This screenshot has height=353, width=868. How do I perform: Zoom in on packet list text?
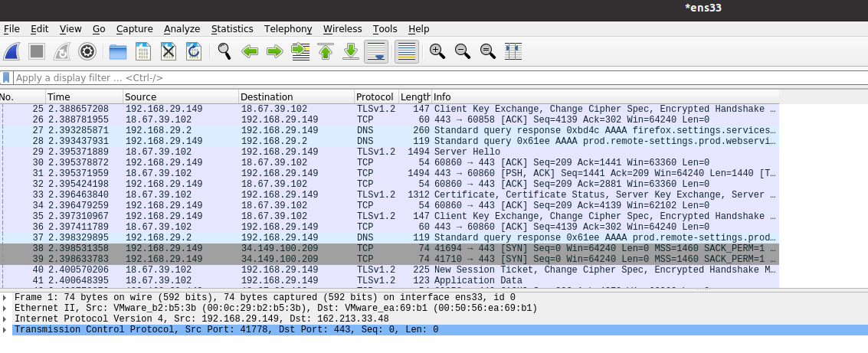[x=437, y=51]
